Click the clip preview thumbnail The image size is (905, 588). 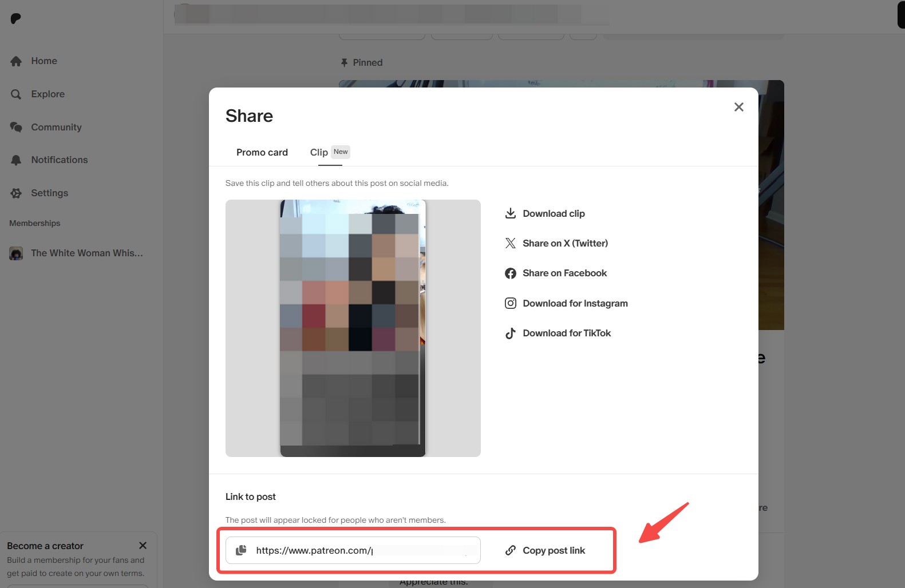point(353,328)
